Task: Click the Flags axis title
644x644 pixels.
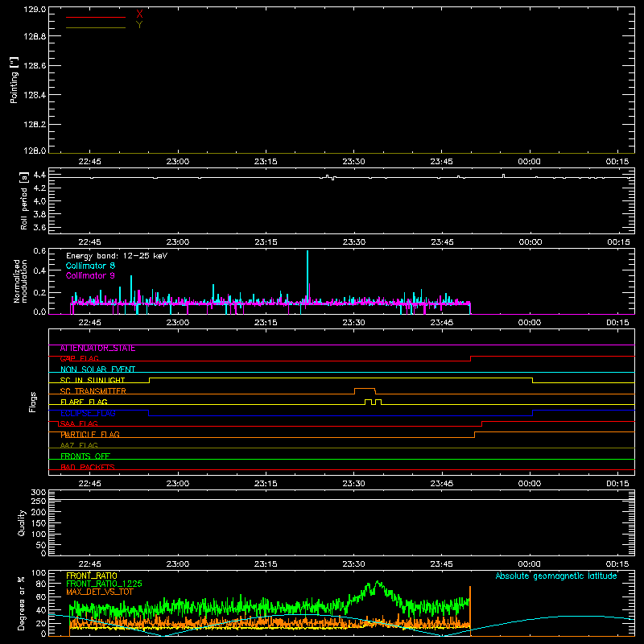Action: (33, 402)
